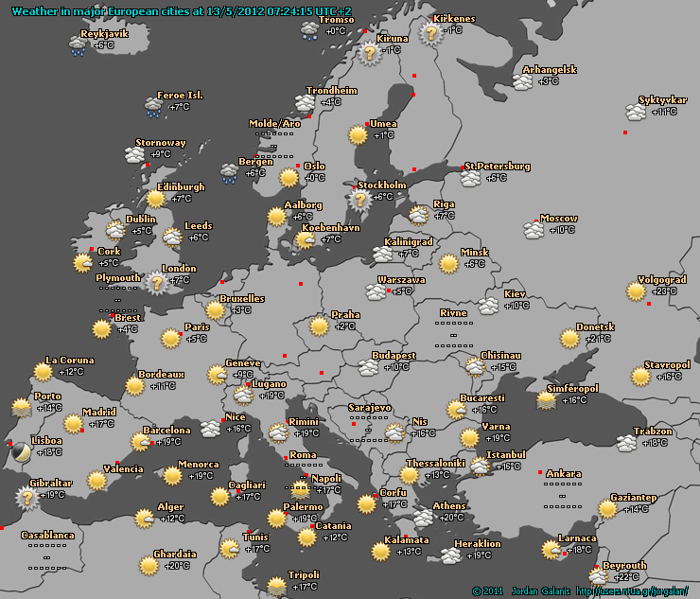Viewport: 700px width, 599px height.
Task: Click the sun icon beside Umea
Action: pyautogui.click(x=358, y=135)
